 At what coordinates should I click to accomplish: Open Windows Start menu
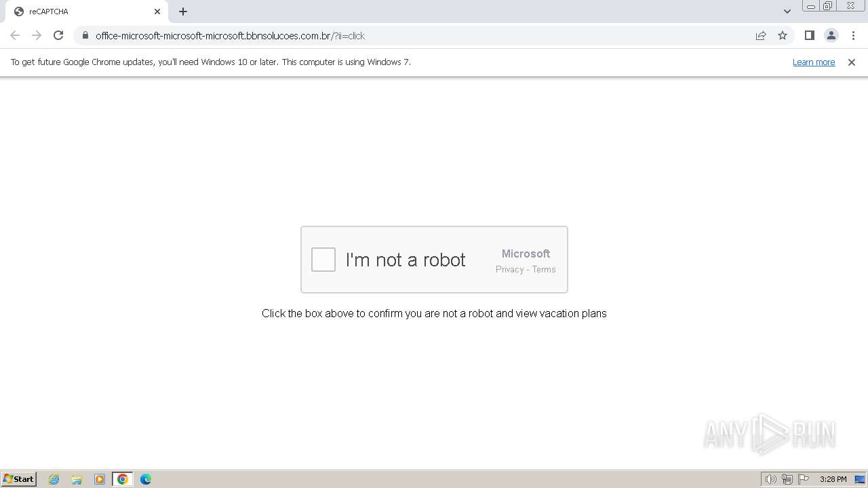(19, 479)
